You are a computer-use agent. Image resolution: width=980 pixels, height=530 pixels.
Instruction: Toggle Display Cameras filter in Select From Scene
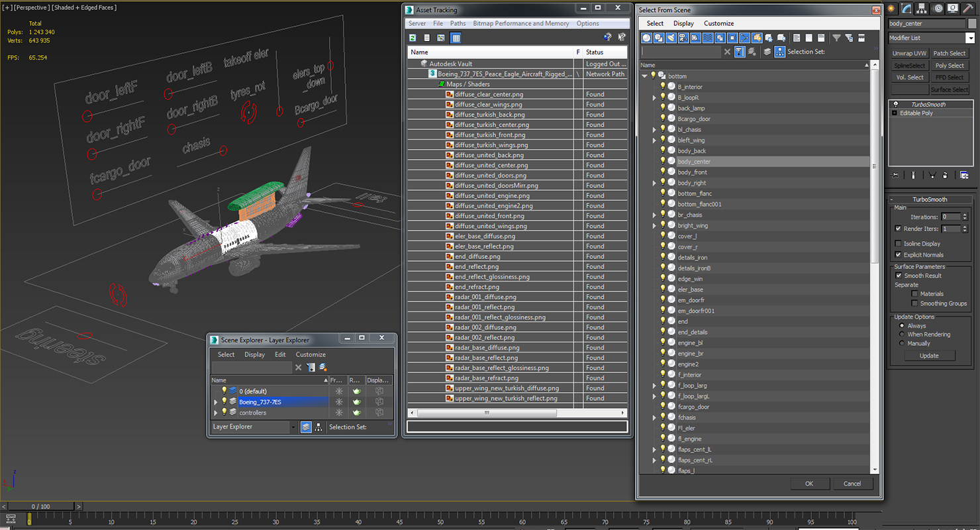(683, 38)
